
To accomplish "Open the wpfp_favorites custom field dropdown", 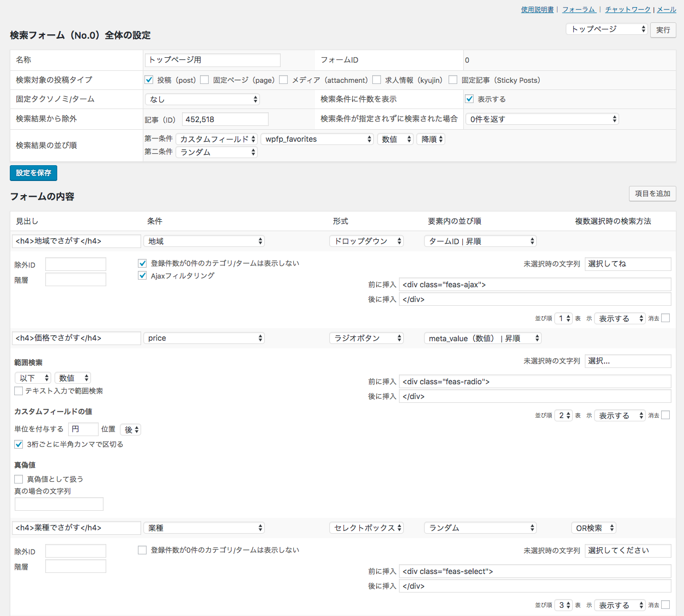I will (x=317, y=139).
